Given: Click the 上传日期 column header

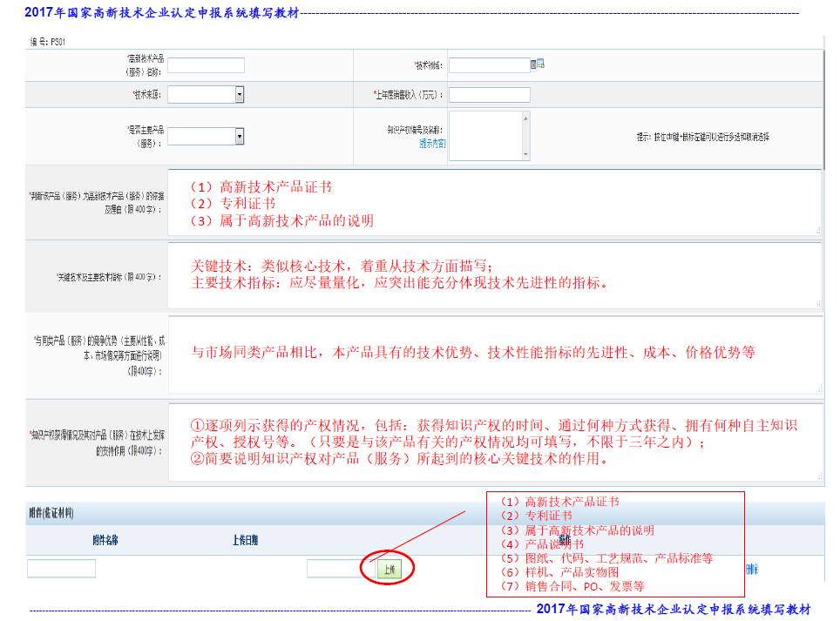Looking at the screenshot, I should [x=245, y=540].
